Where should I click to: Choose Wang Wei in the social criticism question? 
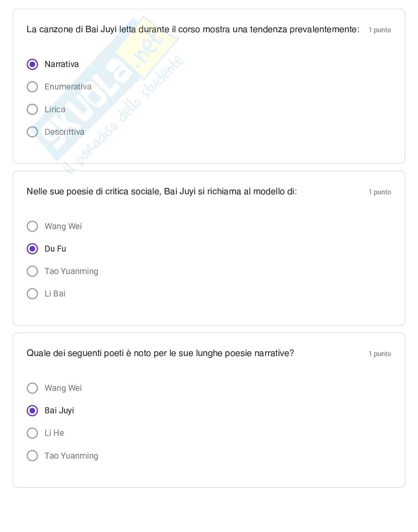pos(33,226)
